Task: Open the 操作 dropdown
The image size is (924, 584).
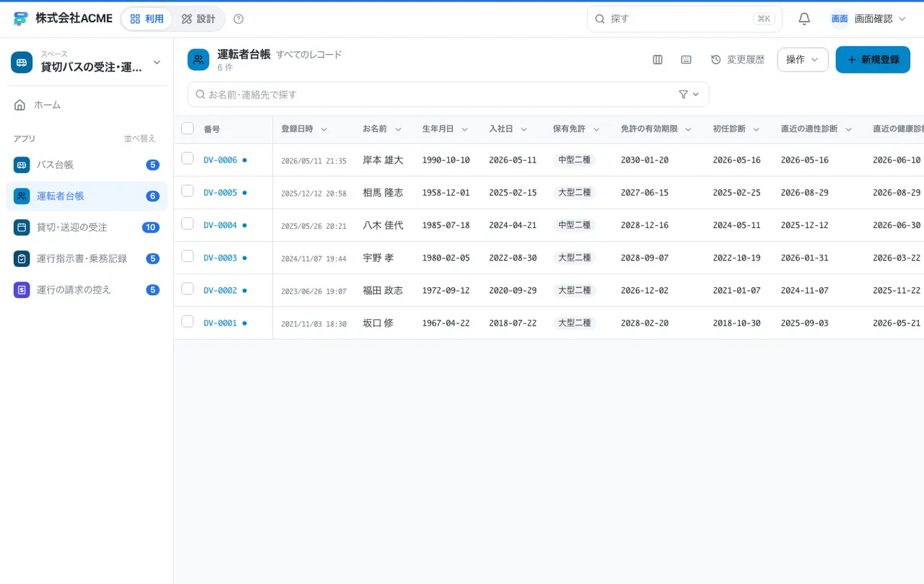Action: pos(803,60)
